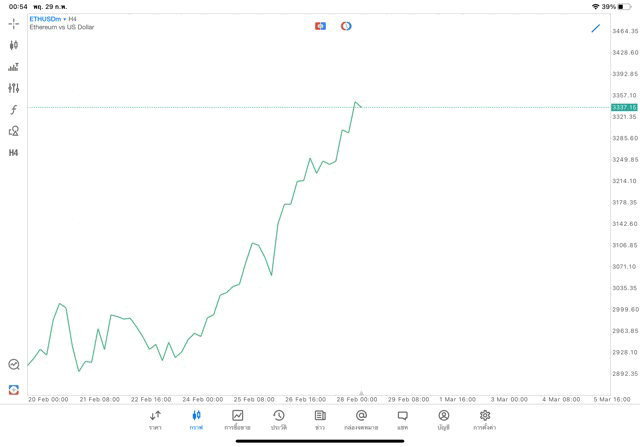Screen dimensions: 640x447
Task: Tap the blue trend line icon at the chart's top right
Action: click(x=596, y=28)
